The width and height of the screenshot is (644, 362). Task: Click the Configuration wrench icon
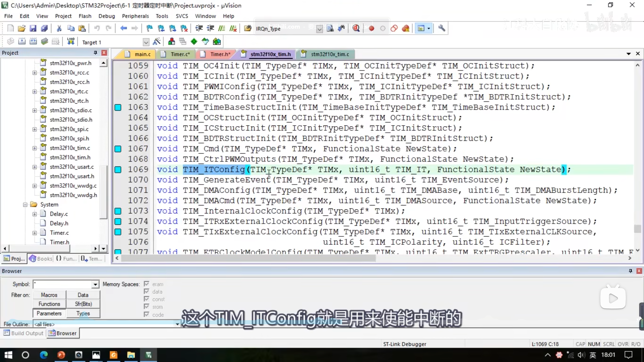click(441, 28)
